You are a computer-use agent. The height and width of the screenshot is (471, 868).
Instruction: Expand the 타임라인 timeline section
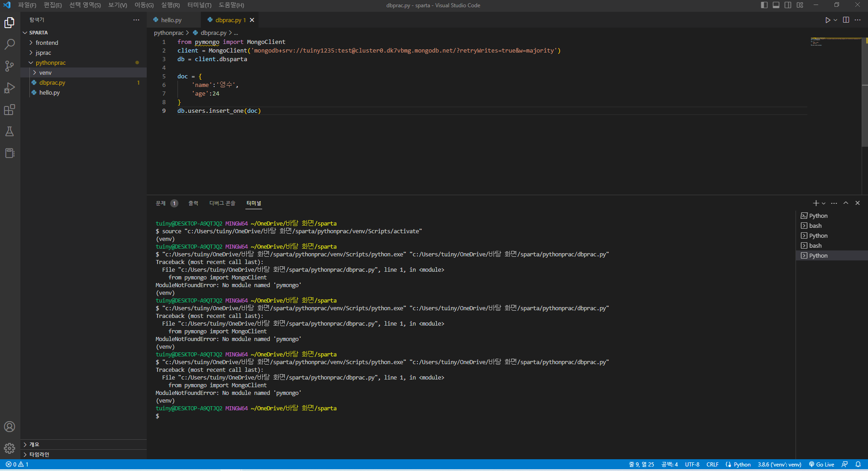[84, 454]
